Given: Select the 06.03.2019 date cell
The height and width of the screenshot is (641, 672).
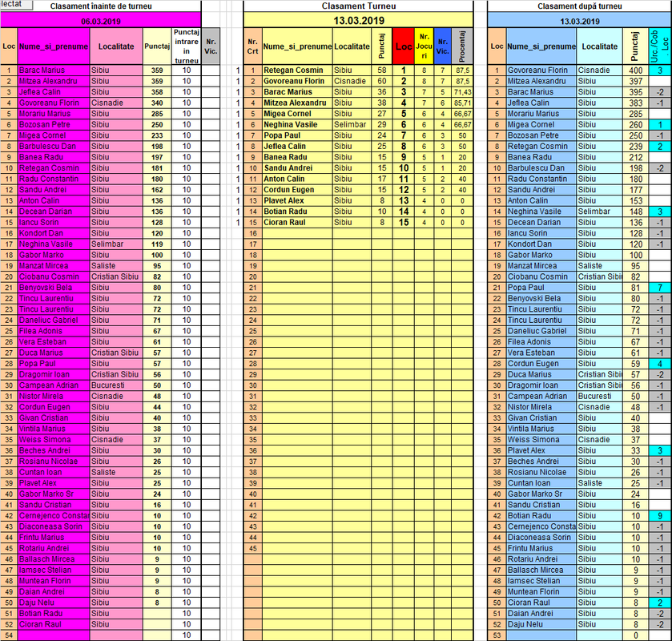Looking at the screenshot, I should 101,21.
